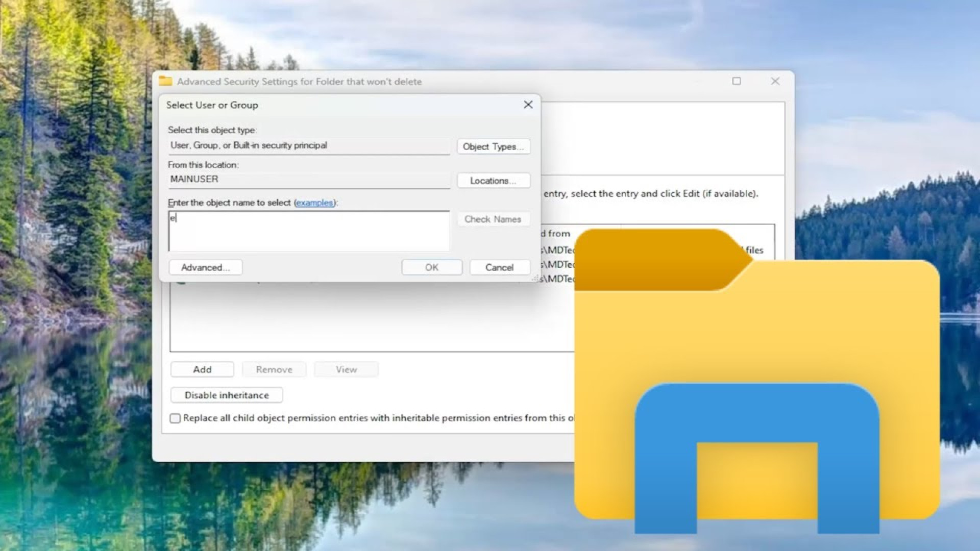Viewport: 980px width, 551px height.
Task: Click Disable inheritance button
Action: pyautogui.click(x=227, y=395)
